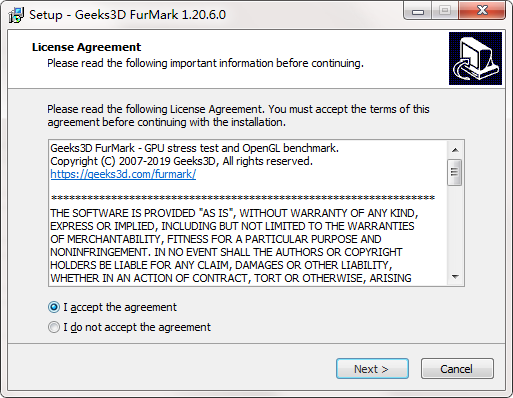Click the Copyright 2007-2019 Geeks3D line
This screenshot has height=398, width=513.
pos(181,161)
